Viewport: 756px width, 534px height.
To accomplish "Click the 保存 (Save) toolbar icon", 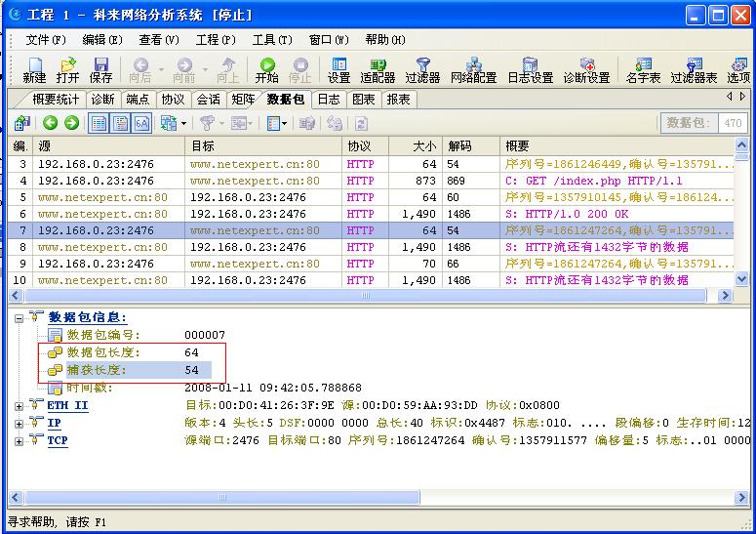I will pyautogui.click(x=100, y=69).
